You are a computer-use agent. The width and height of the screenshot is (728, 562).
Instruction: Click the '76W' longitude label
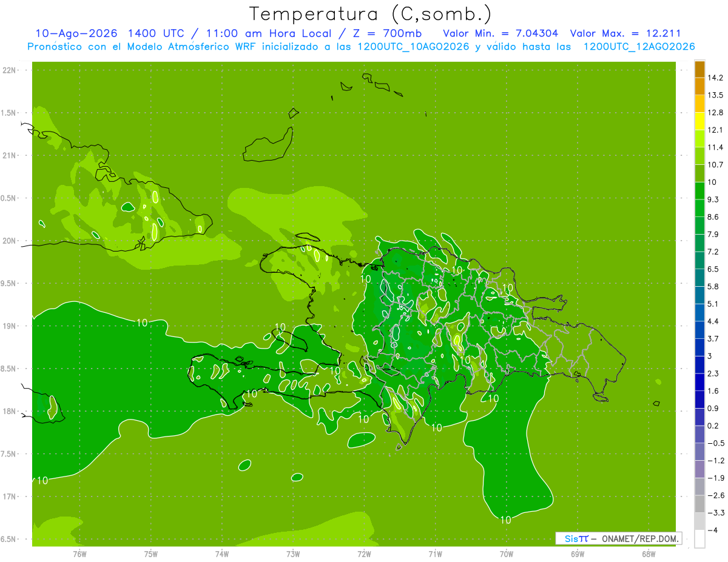point(79,554)
